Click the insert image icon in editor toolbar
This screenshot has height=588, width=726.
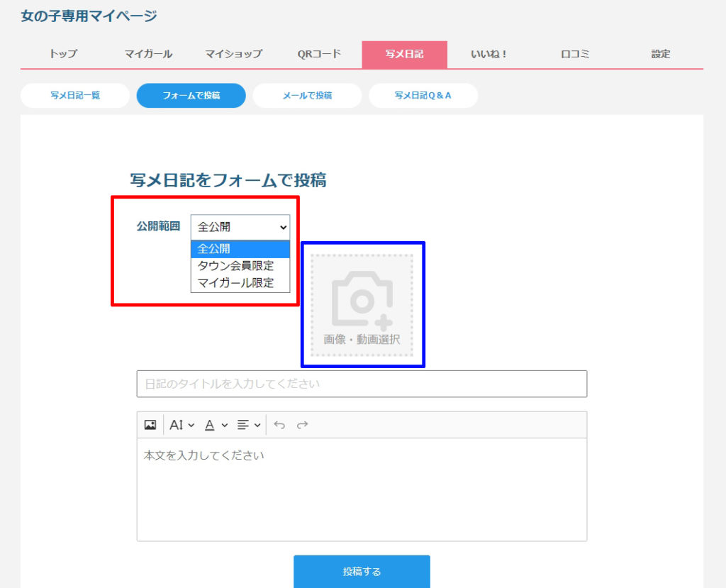point(150,425)
